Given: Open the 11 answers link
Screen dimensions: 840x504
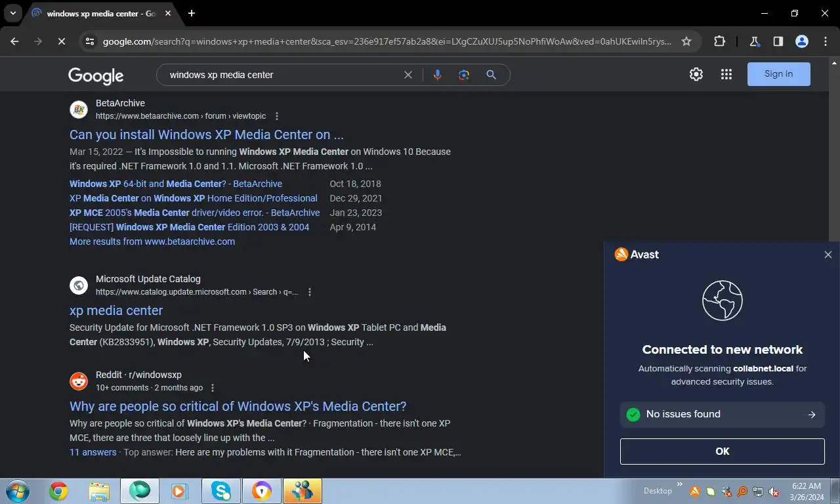Looking at the screenshot, I should click(93, 452).
